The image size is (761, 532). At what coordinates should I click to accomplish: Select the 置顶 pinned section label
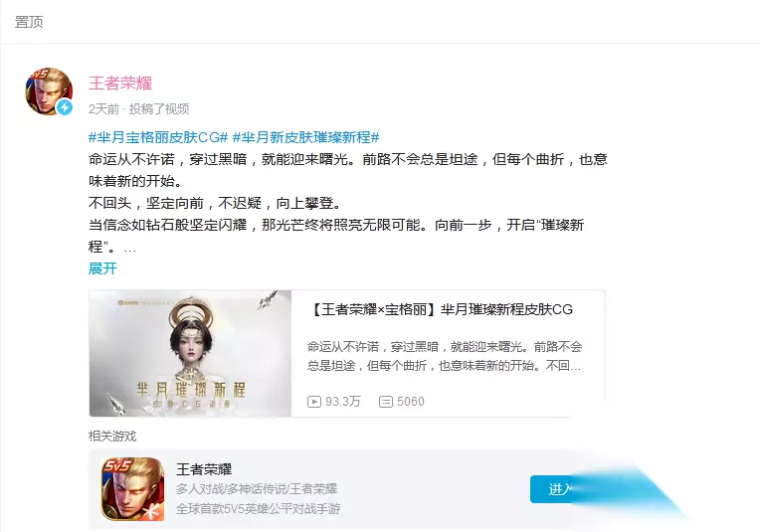[29, 21]
